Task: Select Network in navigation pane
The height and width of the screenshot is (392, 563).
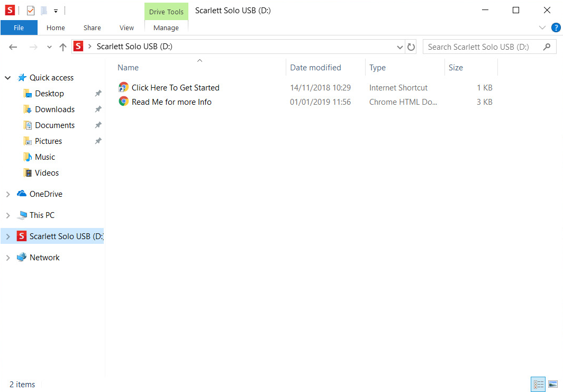Action: (x=44, y=258)
